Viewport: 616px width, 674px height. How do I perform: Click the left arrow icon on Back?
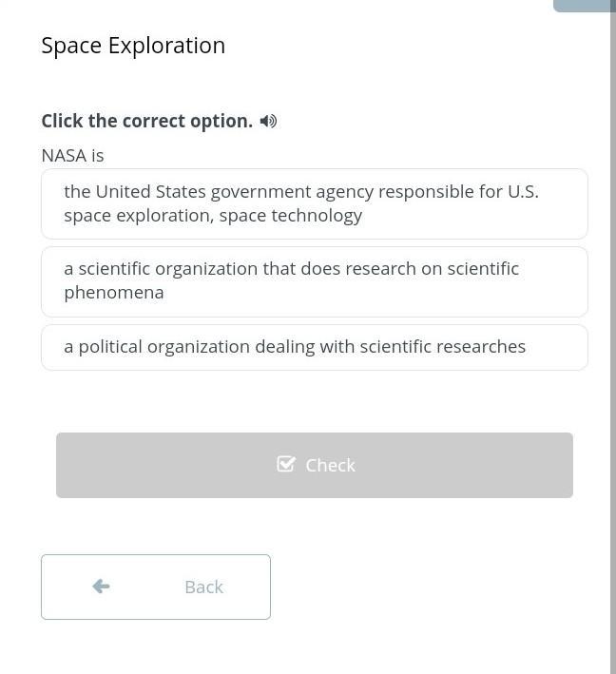coord(101,587)
